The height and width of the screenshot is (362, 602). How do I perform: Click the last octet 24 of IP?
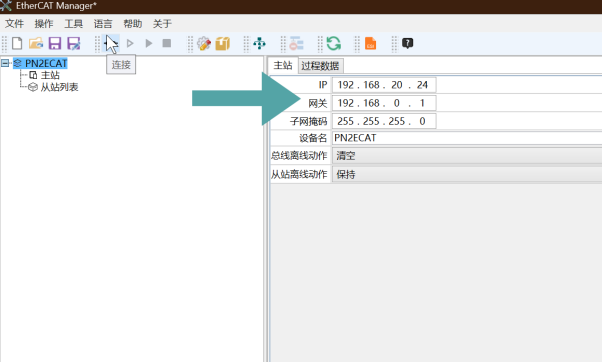point(422,85)
